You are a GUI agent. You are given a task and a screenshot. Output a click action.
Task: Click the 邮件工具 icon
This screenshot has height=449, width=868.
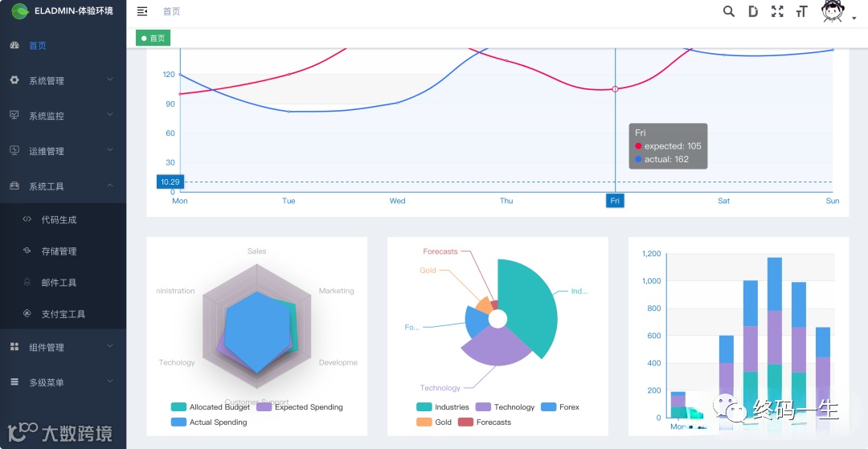(27, 283)
